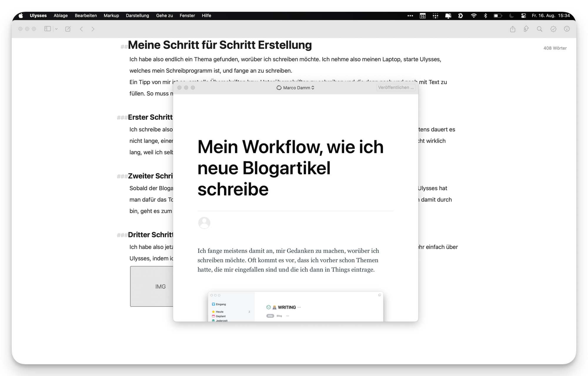The width and height of the screenshot is (588, 376).
Task: Open the share icon in the toolbar
Action: [x=513, y=29]
